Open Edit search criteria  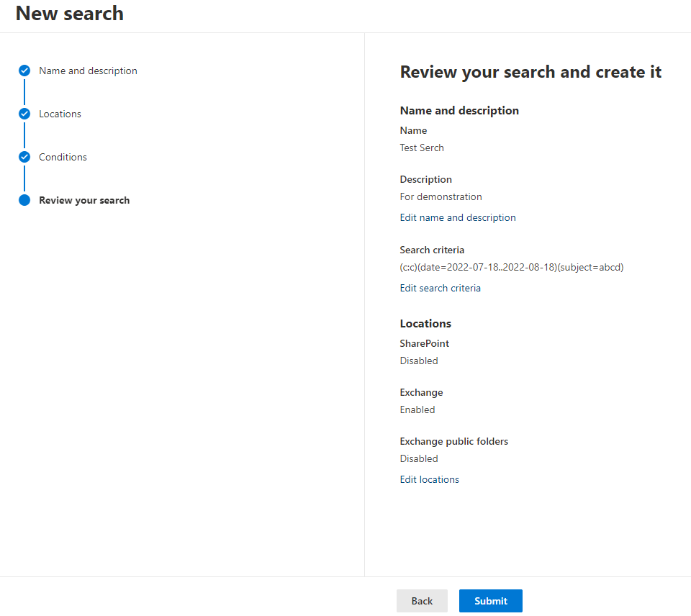(x=440, y=288)
